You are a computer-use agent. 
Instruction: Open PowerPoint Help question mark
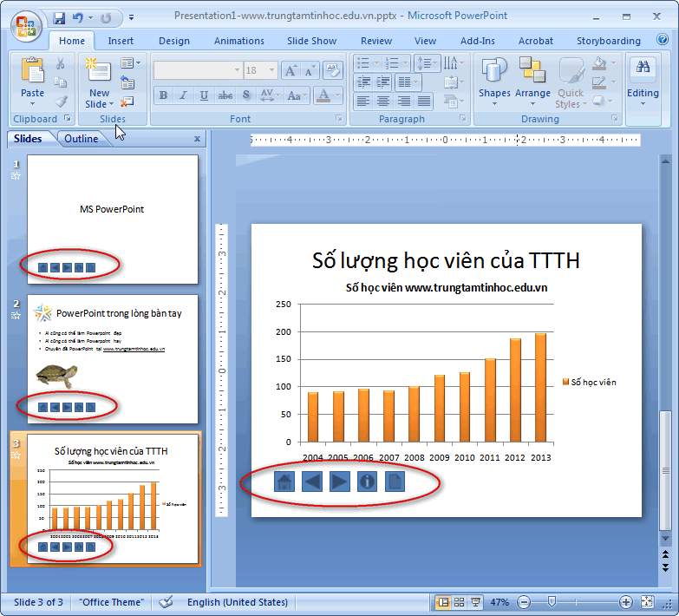pos(663,40)
